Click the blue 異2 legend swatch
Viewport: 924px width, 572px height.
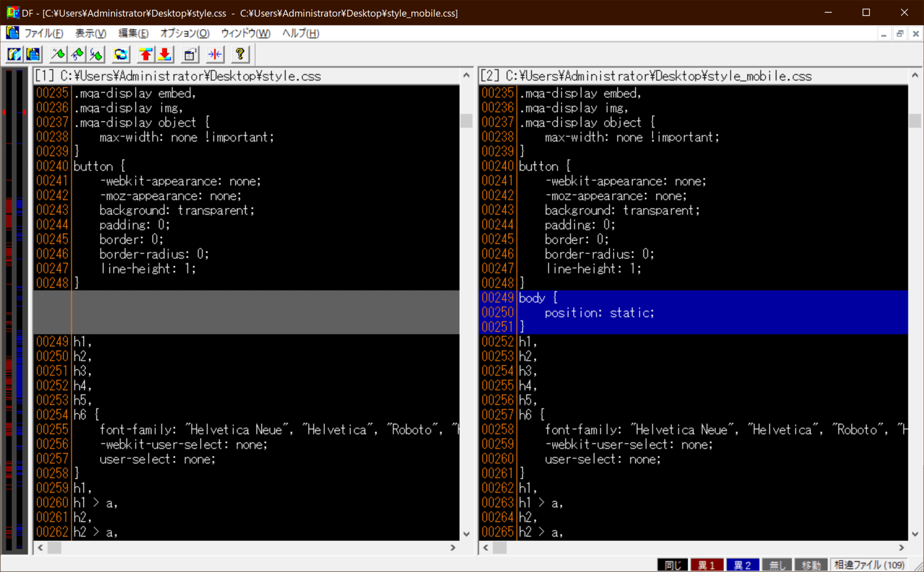tap(742, 565)
